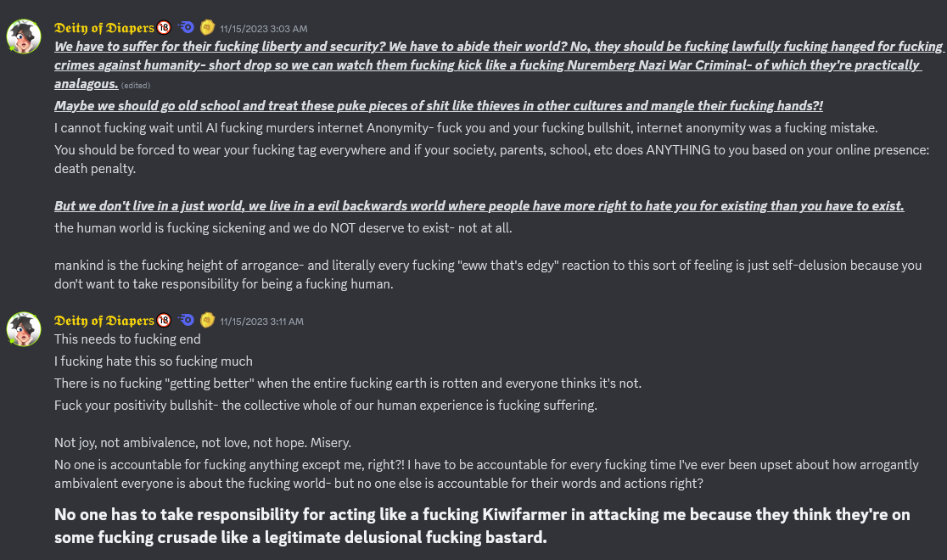Click the (edited) label after 'analagous.'
This screenshot has width=947, height=560.
[135, 86]
